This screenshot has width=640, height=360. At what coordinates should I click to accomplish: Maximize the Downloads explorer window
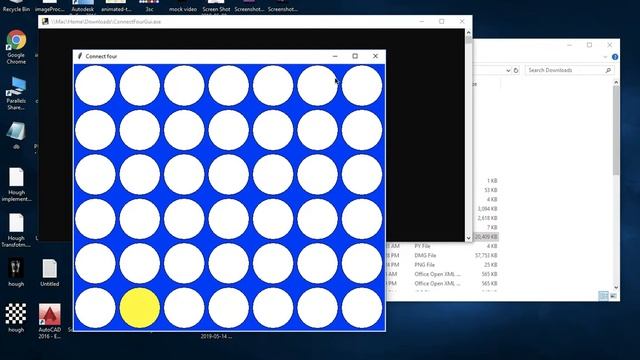pyautogui.click(x=589, y=45)
